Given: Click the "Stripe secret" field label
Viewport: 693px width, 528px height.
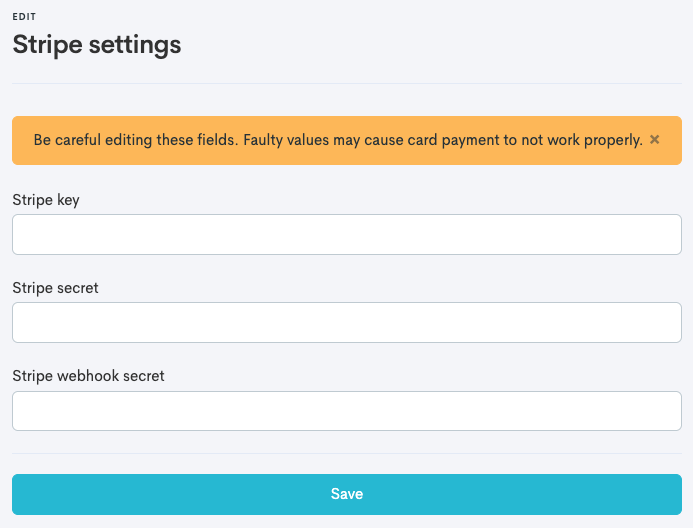Looking at the screenshot, I should click(55, 288).
